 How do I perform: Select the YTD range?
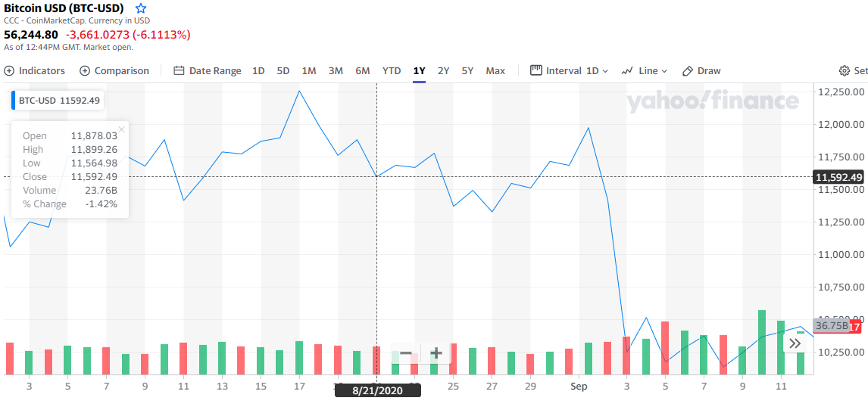(392, 70)
